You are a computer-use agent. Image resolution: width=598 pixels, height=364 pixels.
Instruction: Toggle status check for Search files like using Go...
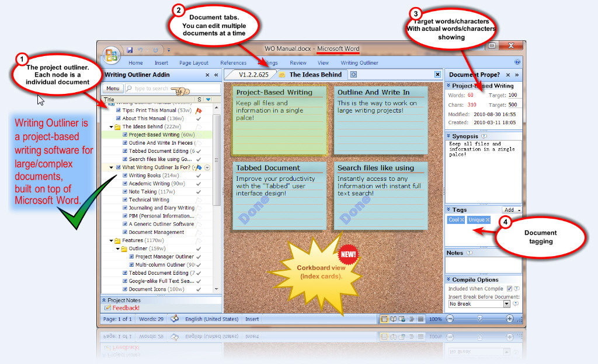(199, 159)
